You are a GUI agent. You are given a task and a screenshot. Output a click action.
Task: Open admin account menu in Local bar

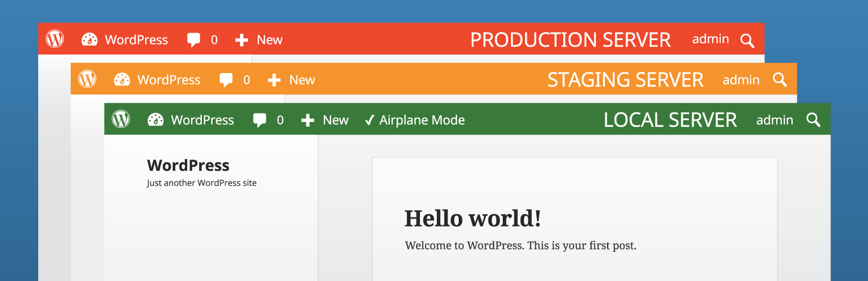(775, 120)
